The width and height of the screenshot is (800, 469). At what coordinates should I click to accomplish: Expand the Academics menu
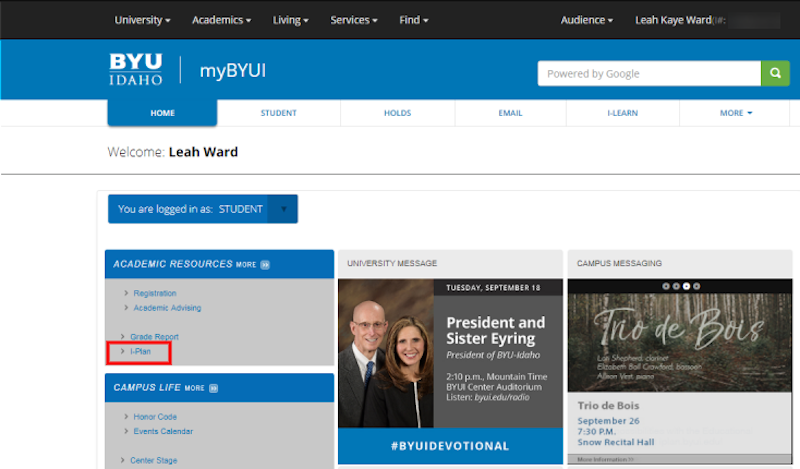click(x=221, y=20)
